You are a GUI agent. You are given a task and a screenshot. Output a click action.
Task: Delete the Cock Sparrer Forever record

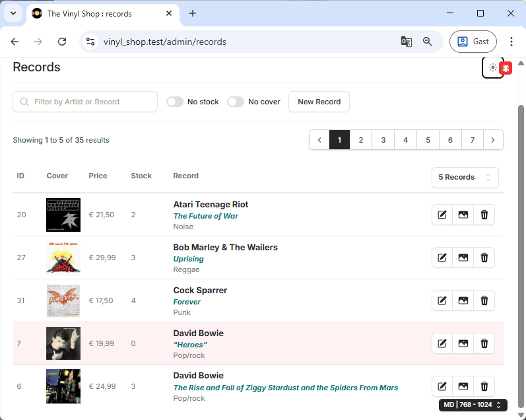pyautogui.click(x=484, y=300)
